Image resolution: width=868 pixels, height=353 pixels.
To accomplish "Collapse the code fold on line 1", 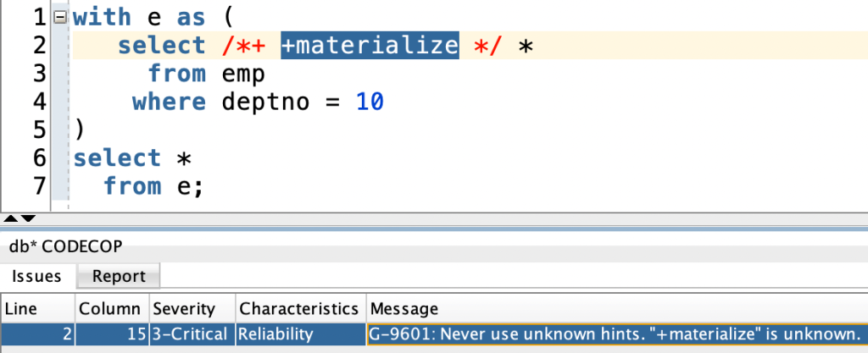I will [x=58, y=17].
